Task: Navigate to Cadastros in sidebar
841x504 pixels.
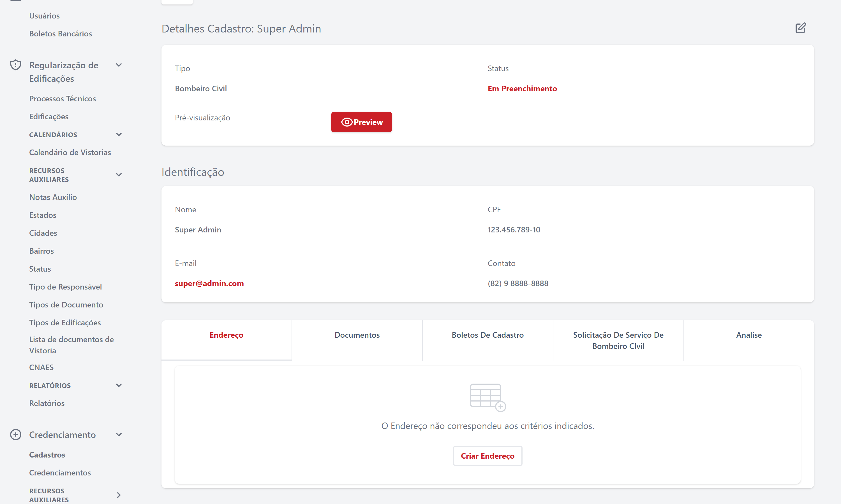Action: (47, 454)
